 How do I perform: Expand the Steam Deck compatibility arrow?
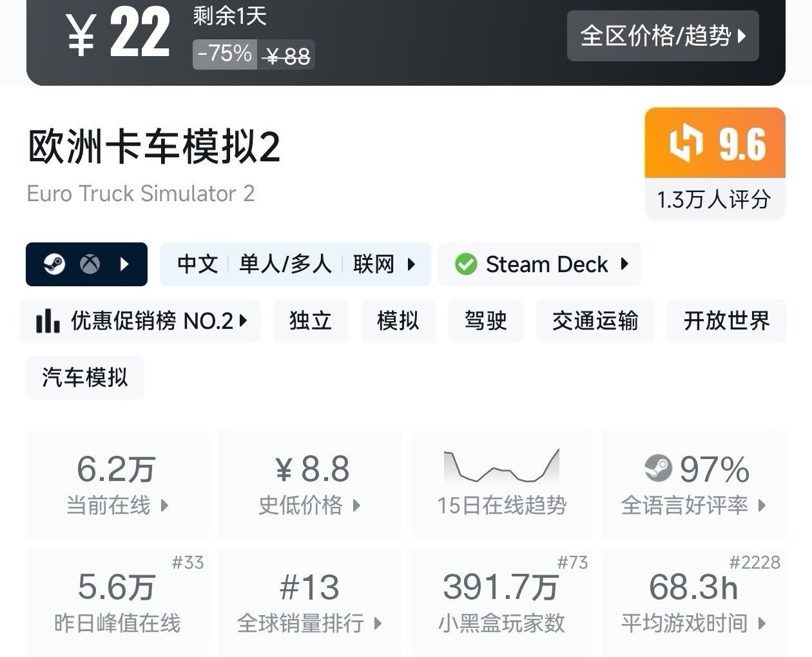(624, 264)
